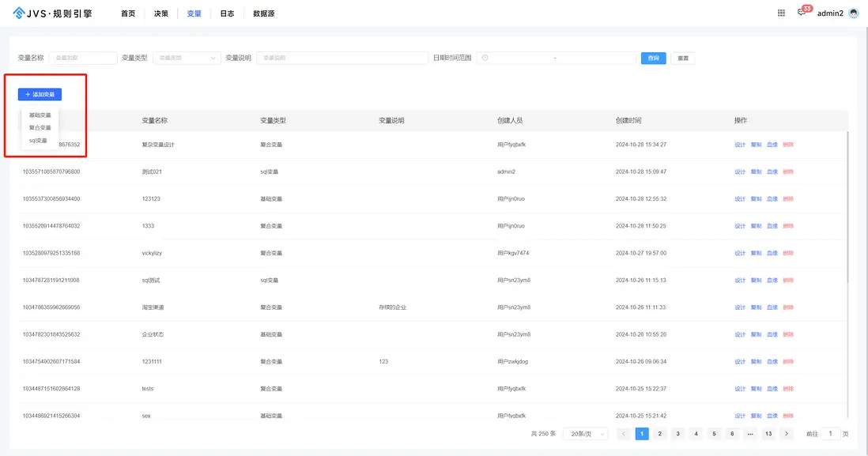Click 血缘 for 123123 row
This screenshot has width=868, height=456.
pos(772,199)
